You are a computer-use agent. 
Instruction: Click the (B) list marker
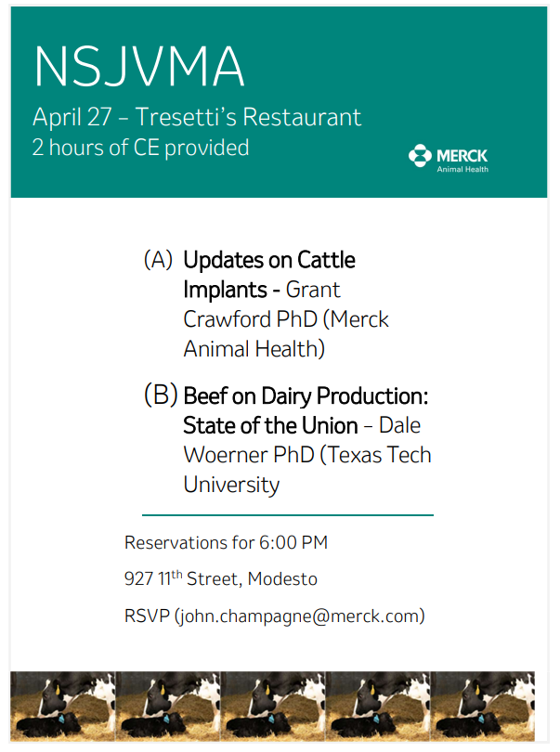click(x=160, y=395)
